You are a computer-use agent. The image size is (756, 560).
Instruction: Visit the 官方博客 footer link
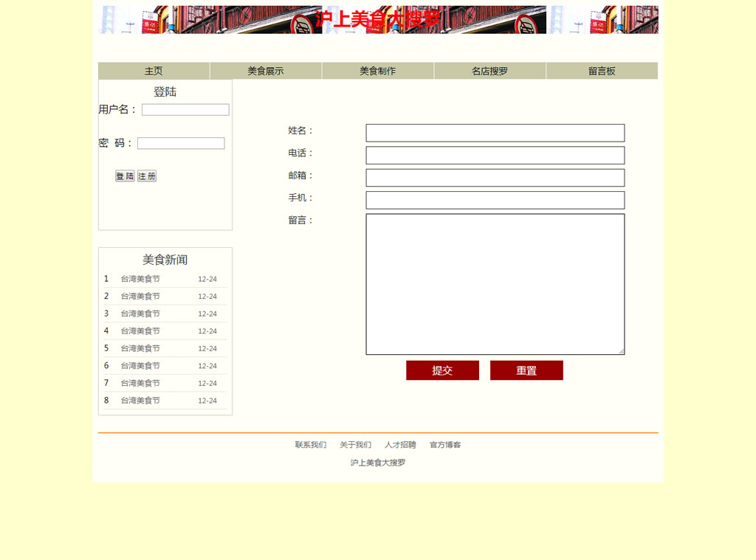[x=445, y=445]
